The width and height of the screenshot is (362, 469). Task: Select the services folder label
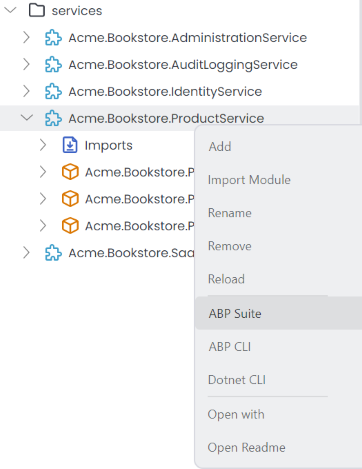(x=77, y=11)
